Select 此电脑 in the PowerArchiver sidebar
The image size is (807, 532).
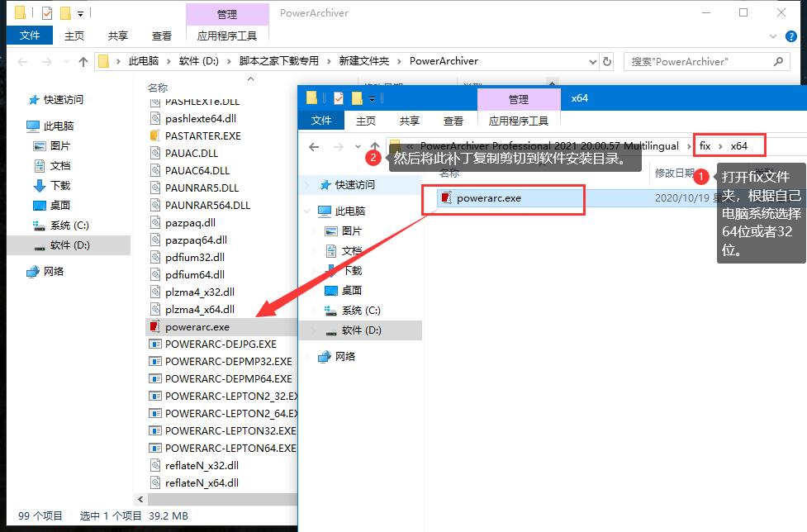(58, 126)
